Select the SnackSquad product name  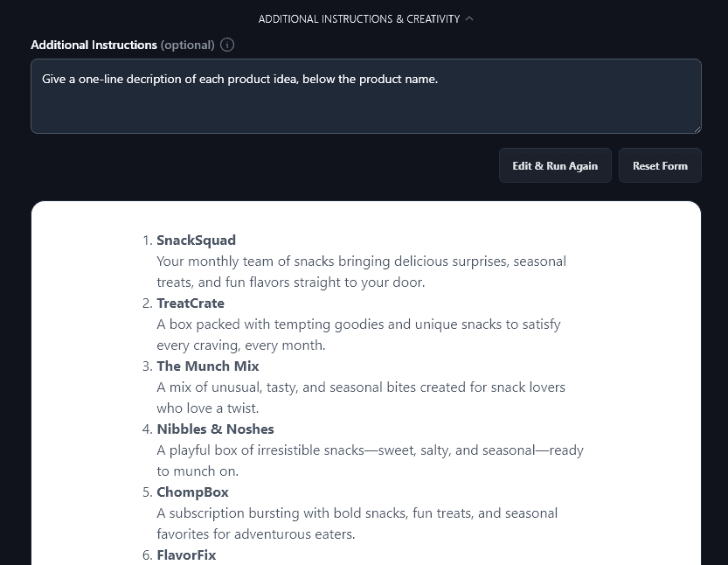pos(196,240)
